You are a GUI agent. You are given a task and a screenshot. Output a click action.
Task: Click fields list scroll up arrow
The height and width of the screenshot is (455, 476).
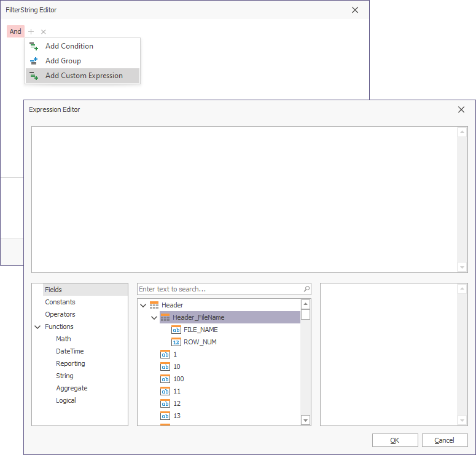tap(305, 304)
